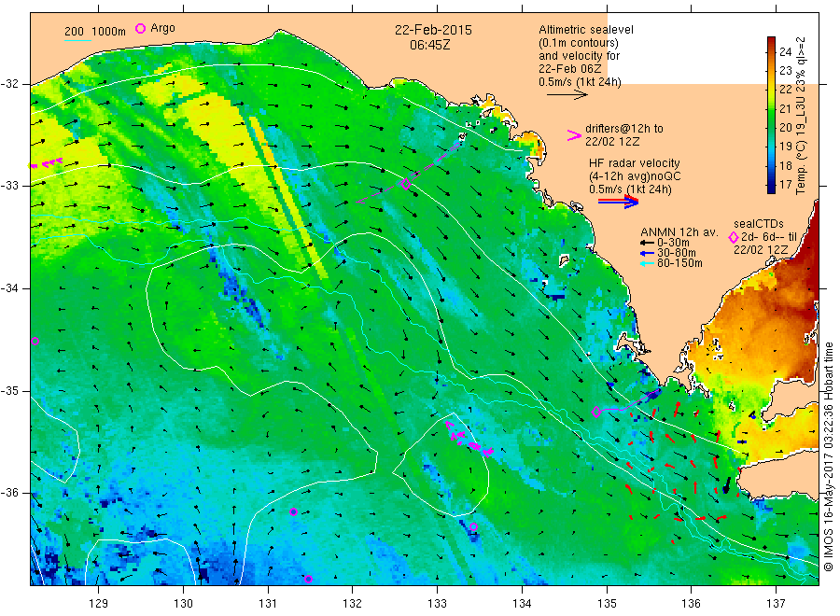Click the Argo float circle near 131.5E bottom edge
The image size is (840, 616).
[x=308, y=579]
